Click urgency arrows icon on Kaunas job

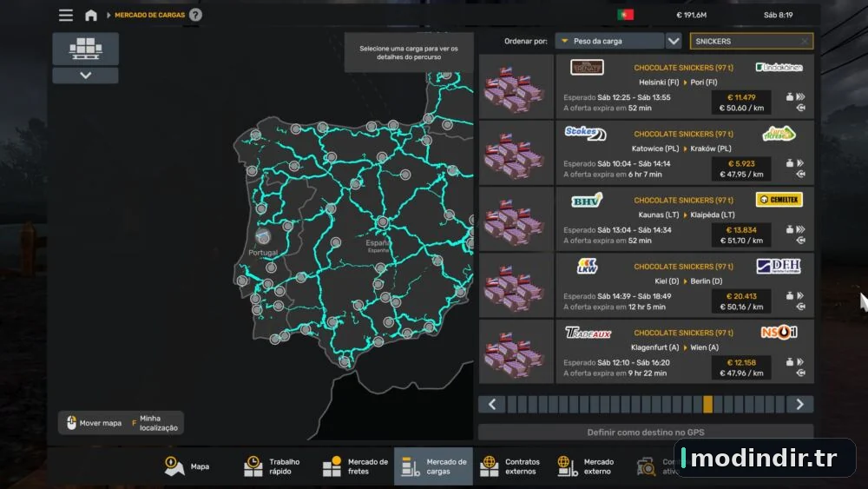(800, 229)
